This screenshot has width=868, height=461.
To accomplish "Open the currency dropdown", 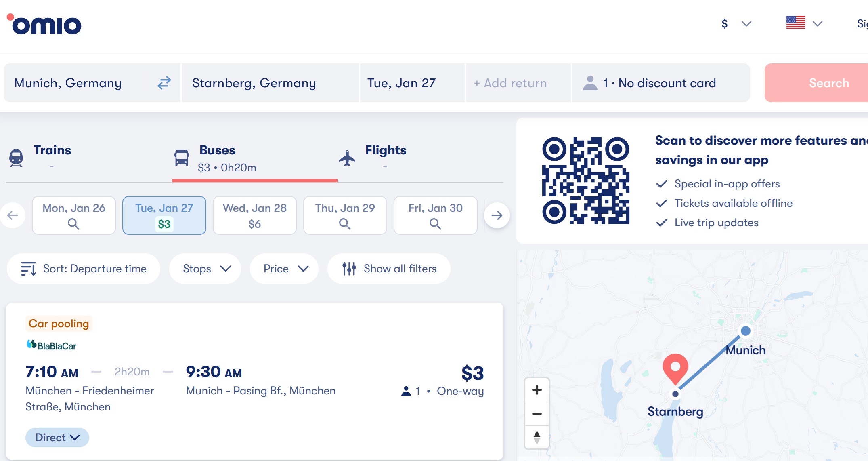I will tap(736, 24).
